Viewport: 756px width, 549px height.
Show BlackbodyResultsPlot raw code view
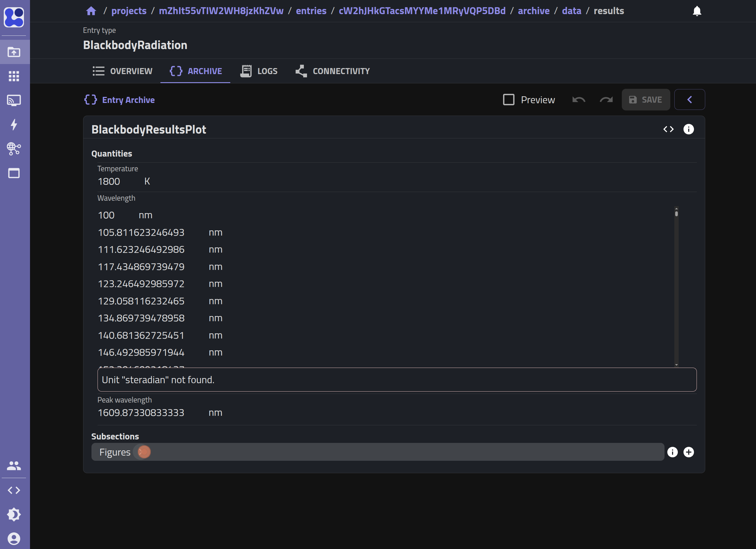click(669, 129)
